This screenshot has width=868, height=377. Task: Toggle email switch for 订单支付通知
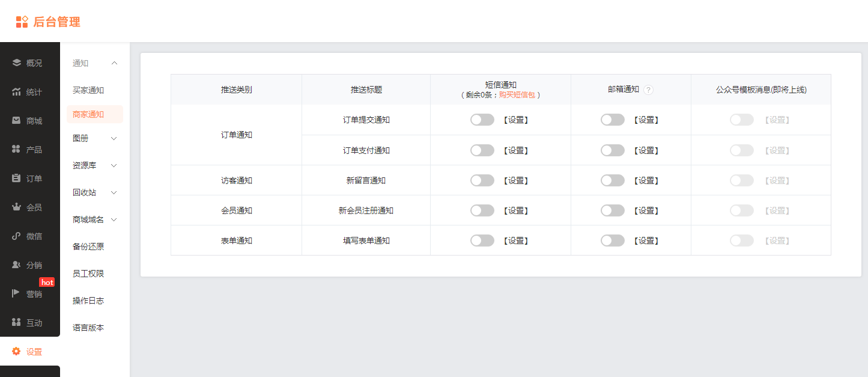click(x=613, y=150)
